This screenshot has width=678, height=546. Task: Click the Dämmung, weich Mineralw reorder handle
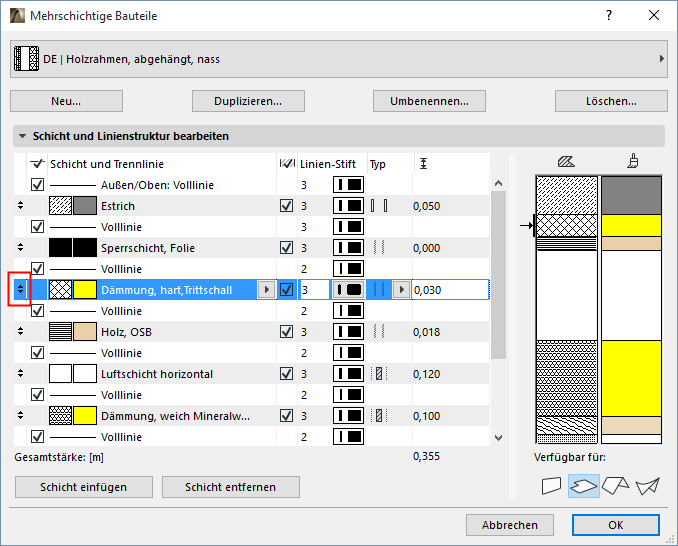(x=20, y=415)
